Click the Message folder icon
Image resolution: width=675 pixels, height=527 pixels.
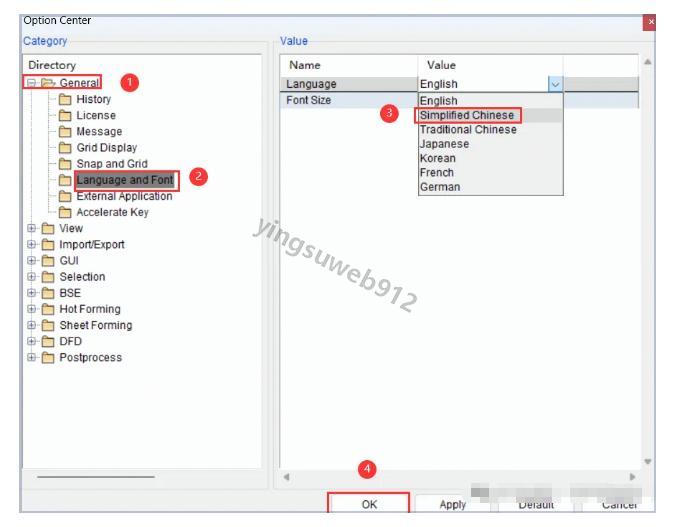click(65, 131)
